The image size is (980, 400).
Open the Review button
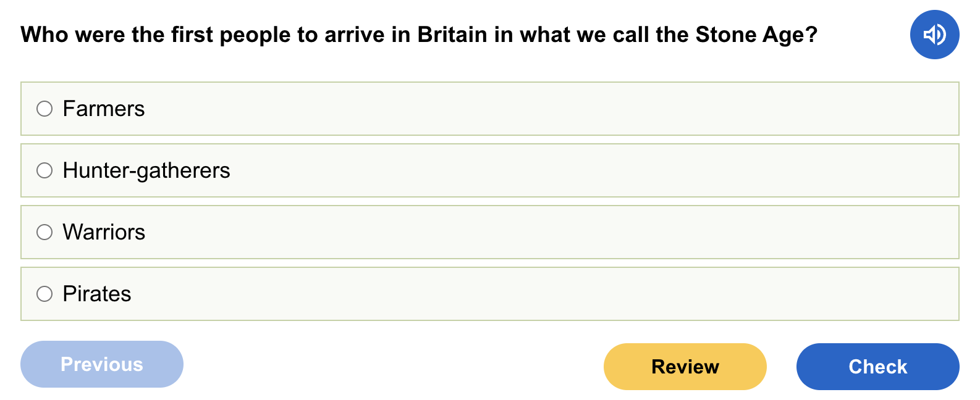(685, 367)
